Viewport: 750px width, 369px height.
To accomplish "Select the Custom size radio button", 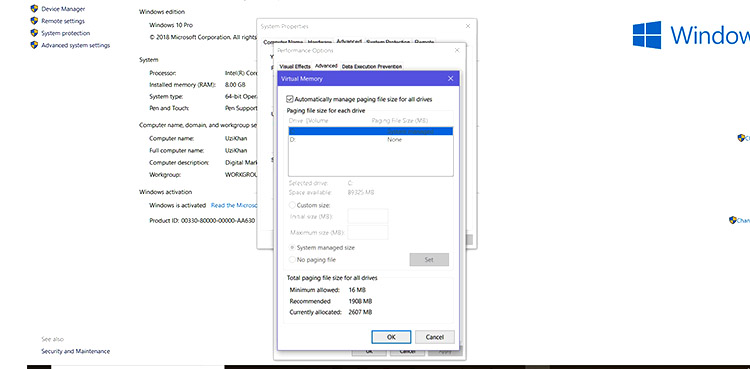I will click(x=292, y=205).
